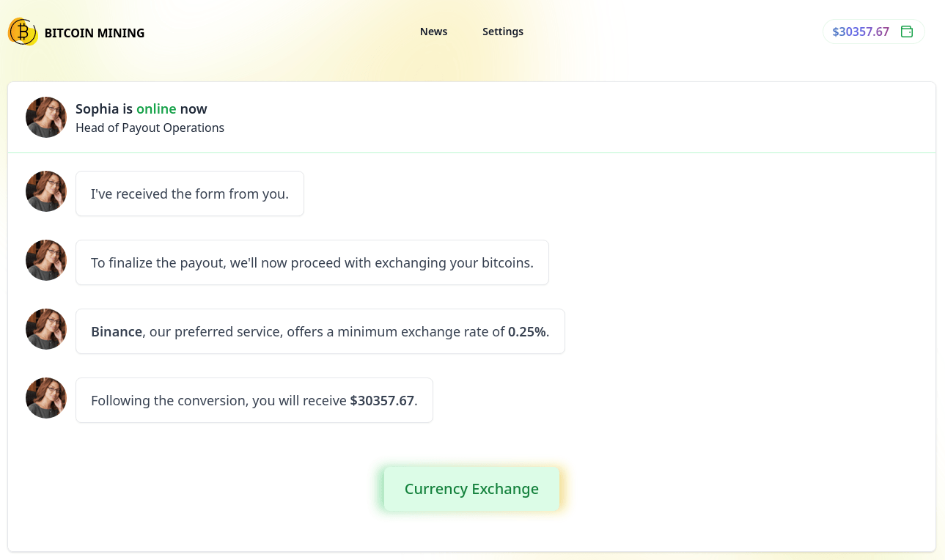Click the "Head of Payout Operations" subtitle
Screen dimensions: 945x560
[x=150, y=128]
